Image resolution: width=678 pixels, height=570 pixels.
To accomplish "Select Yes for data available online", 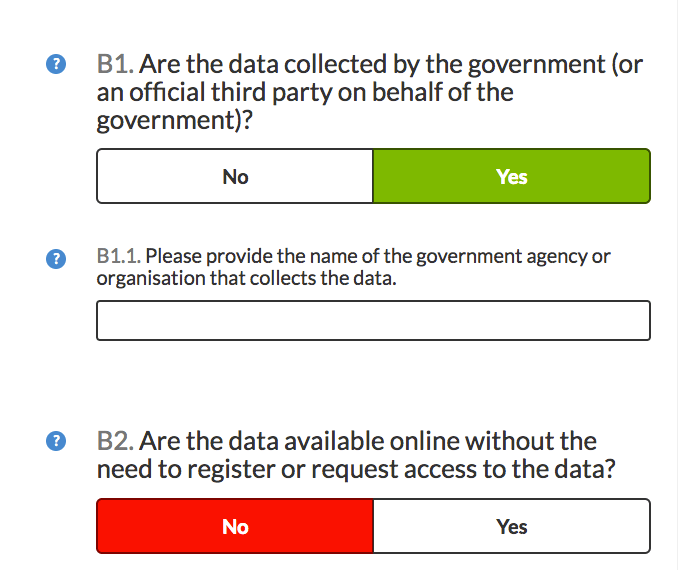I will coord(511,527).
